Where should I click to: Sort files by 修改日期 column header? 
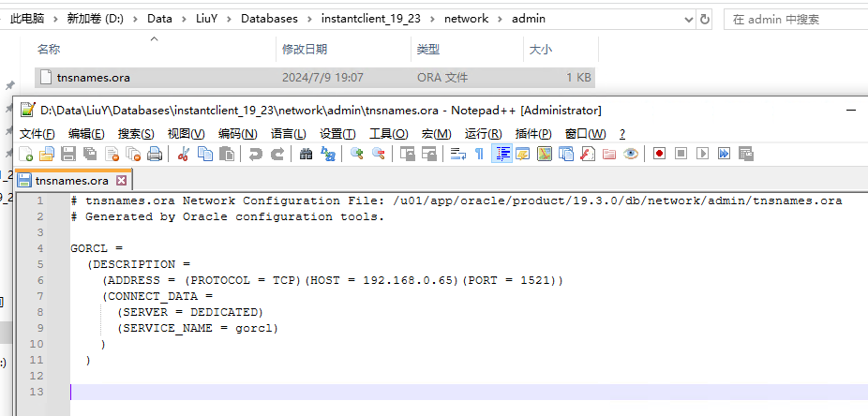coord(343,50)
